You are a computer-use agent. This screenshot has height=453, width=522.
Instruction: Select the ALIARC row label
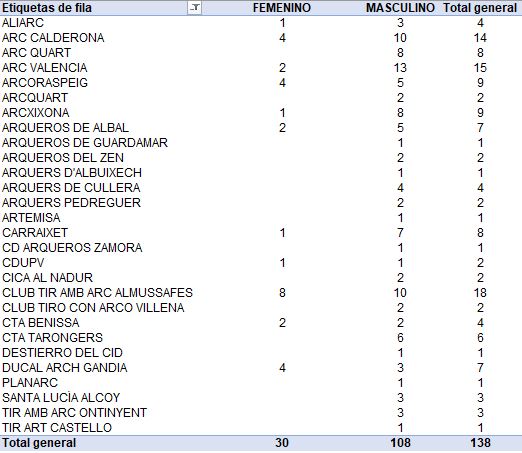(x=23, y=23)
